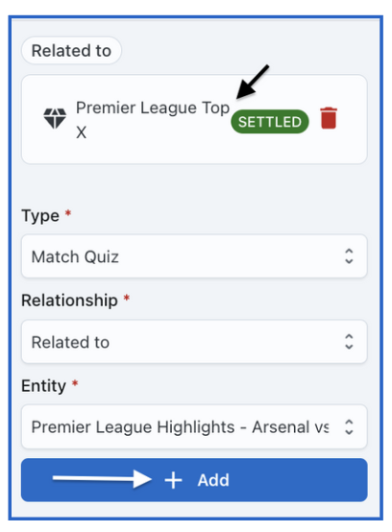
Task: Select the Related to pill label at top
Action: click(71, 51)
